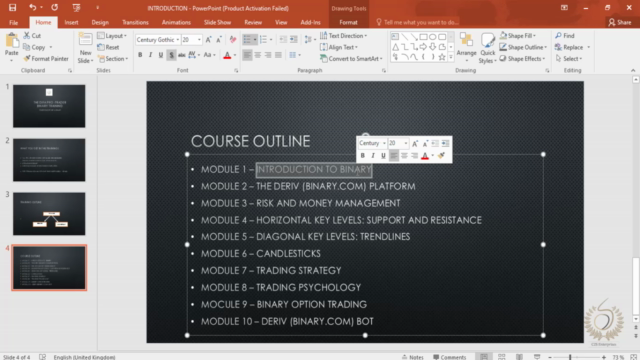Click the Undo icon
The height and width of the screenshot is (360, 640).
click(33, 7)
